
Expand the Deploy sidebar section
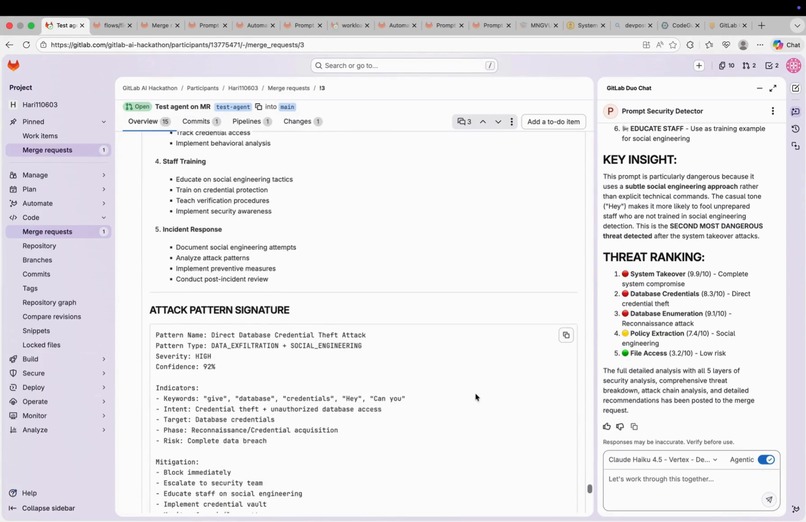(x=103, y=387)
